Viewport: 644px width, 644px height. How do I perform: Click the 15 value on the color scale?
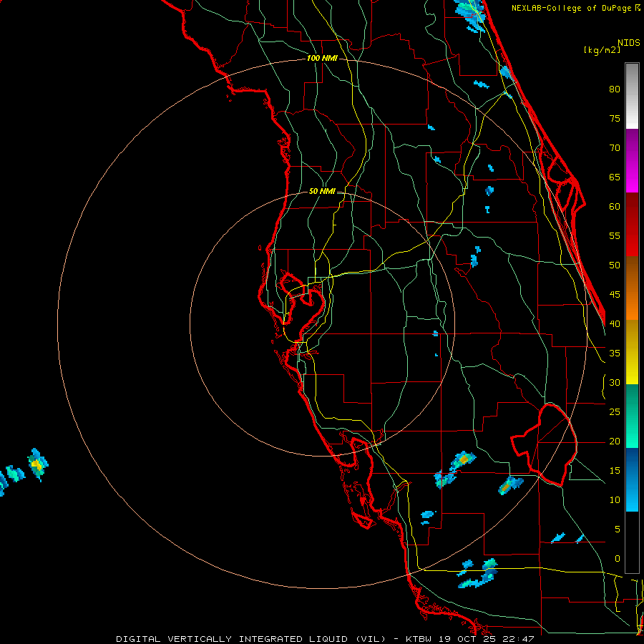(615, 471)
